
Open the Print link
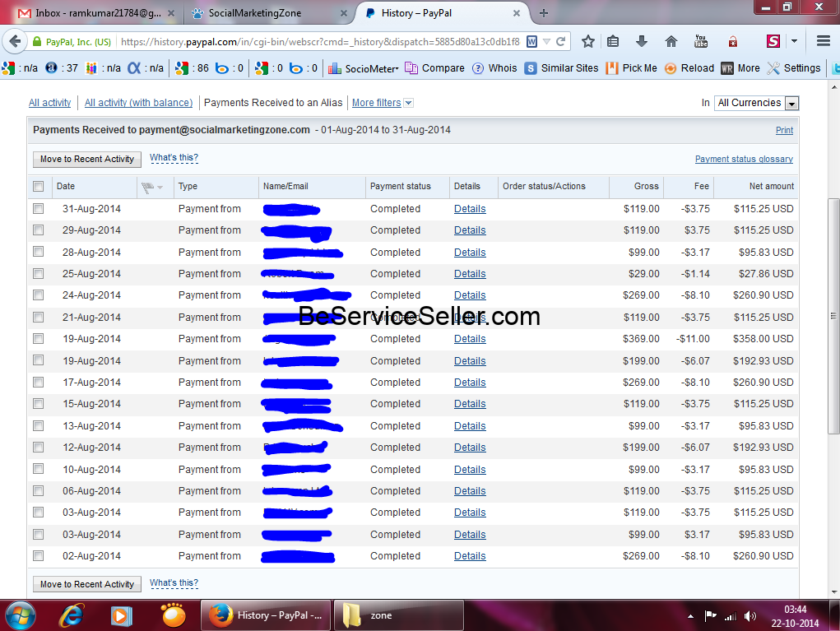coord(784,130)
